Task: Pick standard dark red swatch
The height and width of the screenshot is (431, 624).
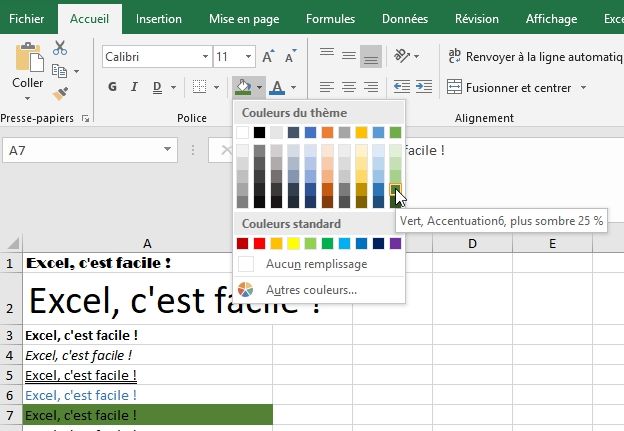Action: coord(242,243)
